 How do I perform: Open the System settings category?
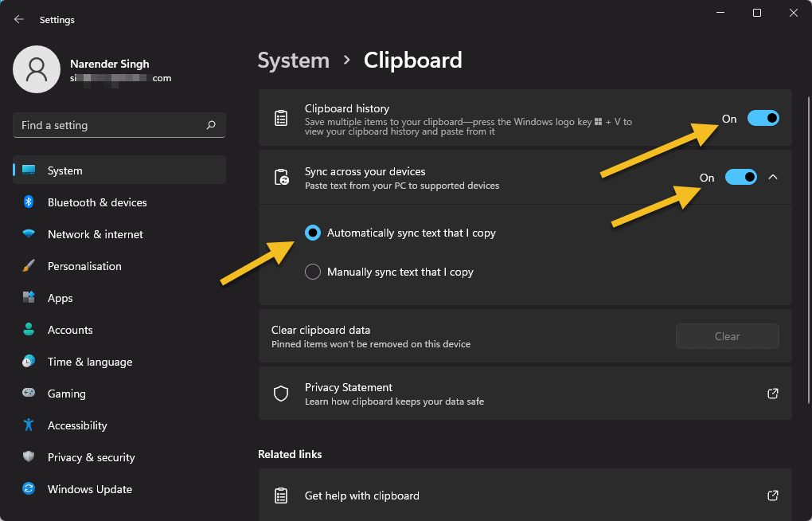point(119,170)
